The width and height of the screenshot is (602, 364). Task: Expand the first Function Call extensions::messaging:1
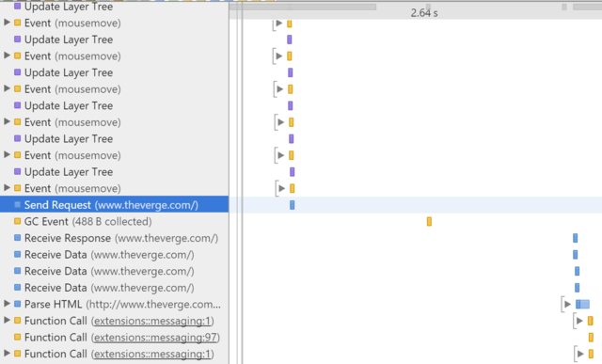(x=7, y=320)
